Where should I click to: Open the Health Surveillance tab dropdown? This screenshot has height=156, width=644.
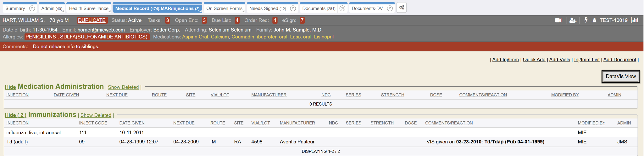(110, 11)
